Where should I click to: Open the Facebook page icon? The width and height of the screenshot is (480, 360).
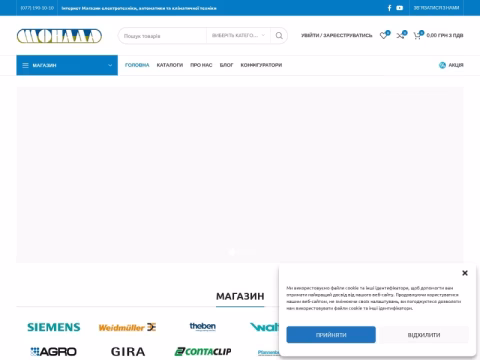pyautogui.click(x=389, y=8)
